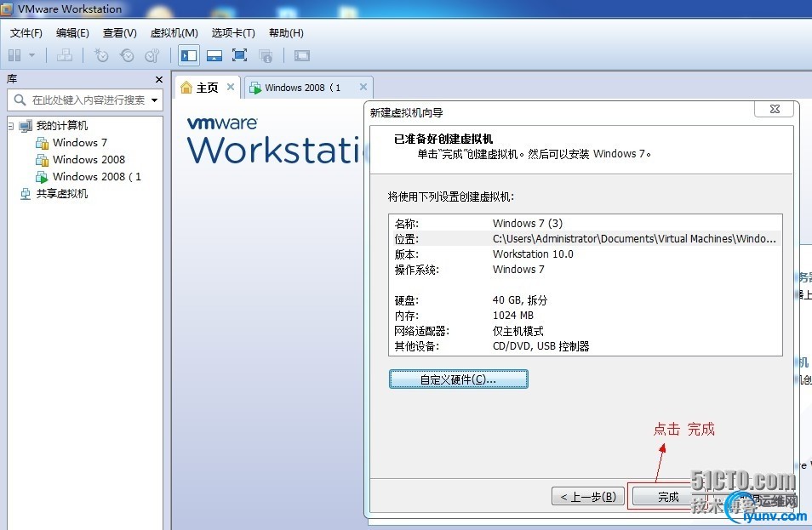
Task: Close the 库 library panel
Action: click(159, 79)
